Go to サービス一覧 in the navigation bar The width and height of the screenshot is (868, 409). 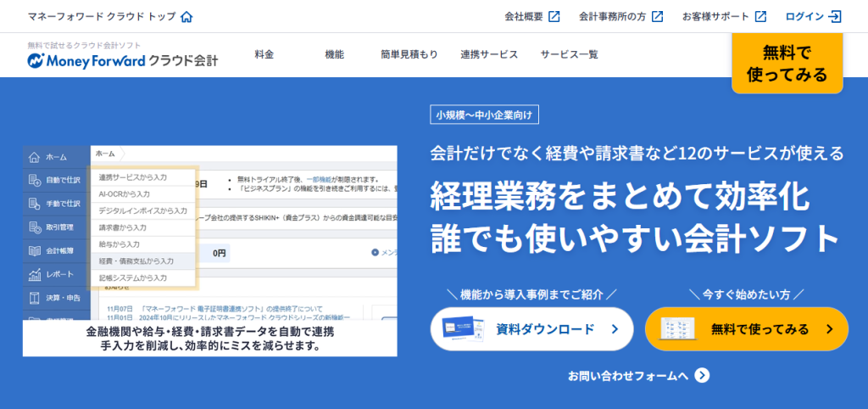click(569, 54)
